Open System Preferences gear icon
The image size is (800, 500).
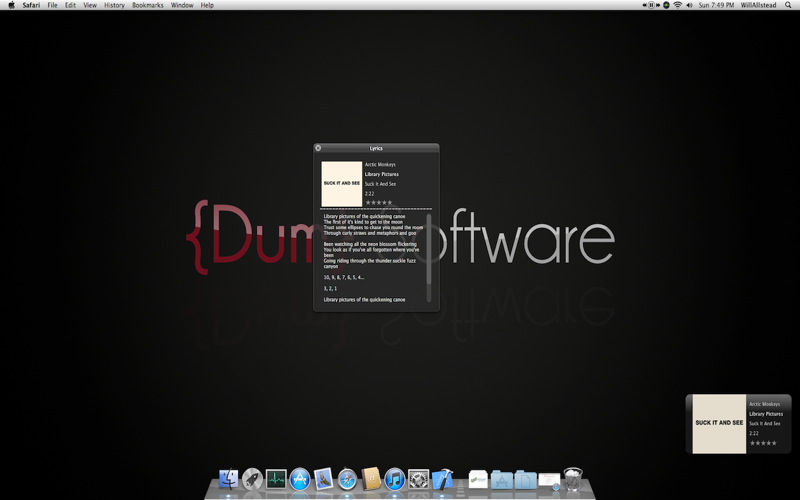click(x=418, y=479)
